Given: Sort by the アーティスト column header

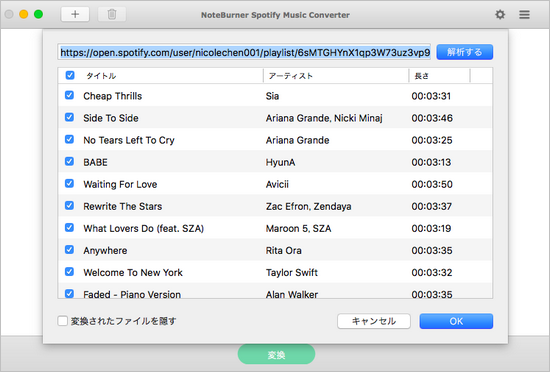Looking at the screenshot, I should pyautogui.click(x=290, y=76).
